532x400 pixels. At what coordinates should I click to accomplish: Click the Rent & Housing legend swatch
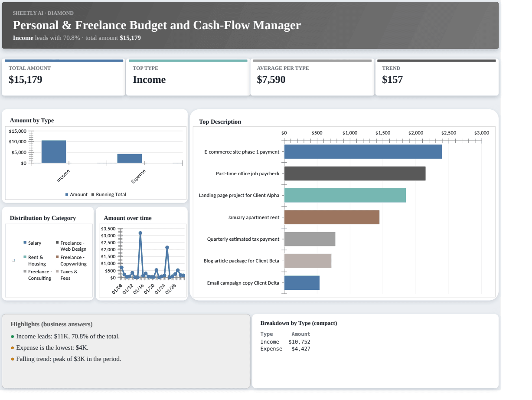25,257
